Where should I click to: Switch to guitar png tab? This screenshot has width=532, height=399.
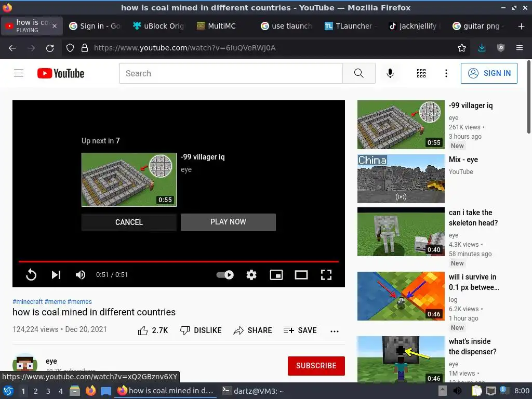point(478,26)
